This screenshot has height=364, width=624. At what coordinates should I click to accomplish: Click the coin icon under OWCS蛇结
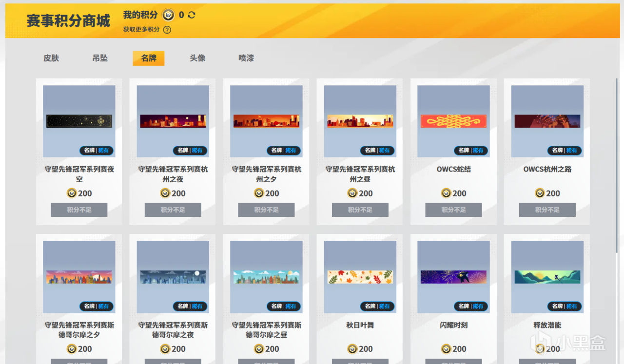[x=446, y=193]
